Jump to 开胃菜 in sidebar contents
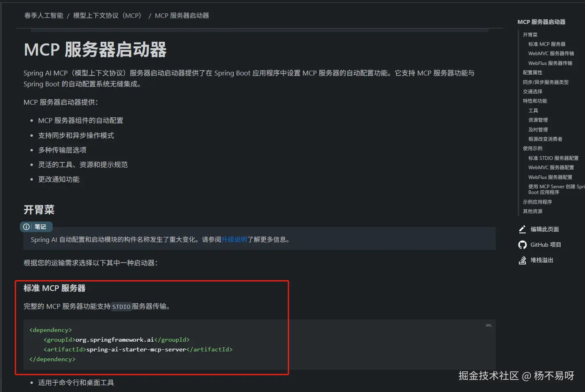585x392 pixels. tap(530, 35)
